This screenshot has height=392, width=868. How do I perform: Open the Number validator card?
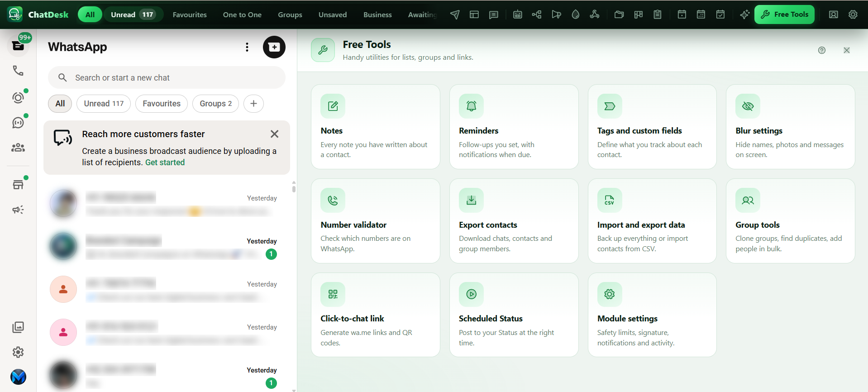376,221
